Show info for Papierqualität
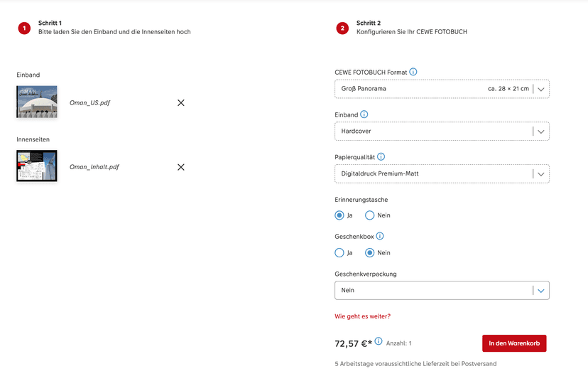 (381, 156)
